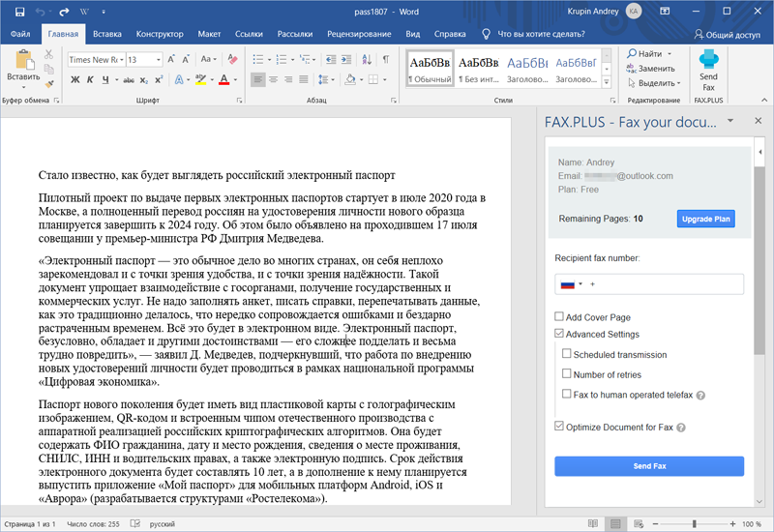Enable the Add Cover Page checkbox

560,317
